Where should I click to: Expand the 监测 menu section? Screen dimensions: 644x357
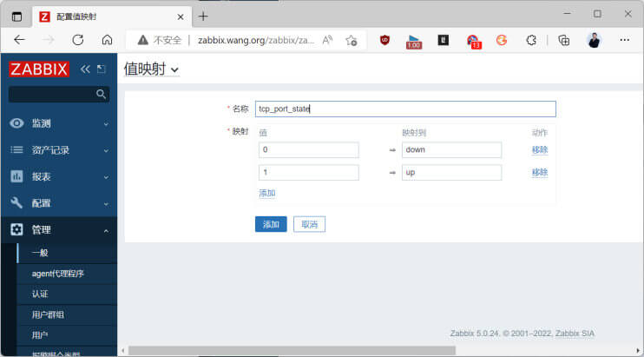click(106, 123)
